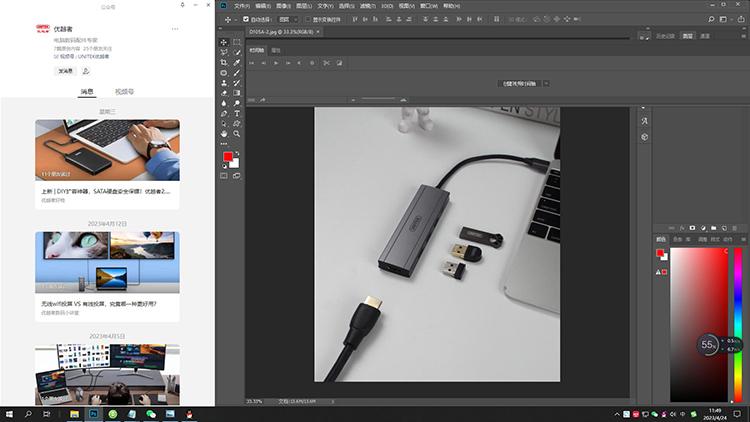Image resolution: width=750 pixels, height=422 pixels.
Task: Select the Type (T) tool
Action: tap(237, 113)
